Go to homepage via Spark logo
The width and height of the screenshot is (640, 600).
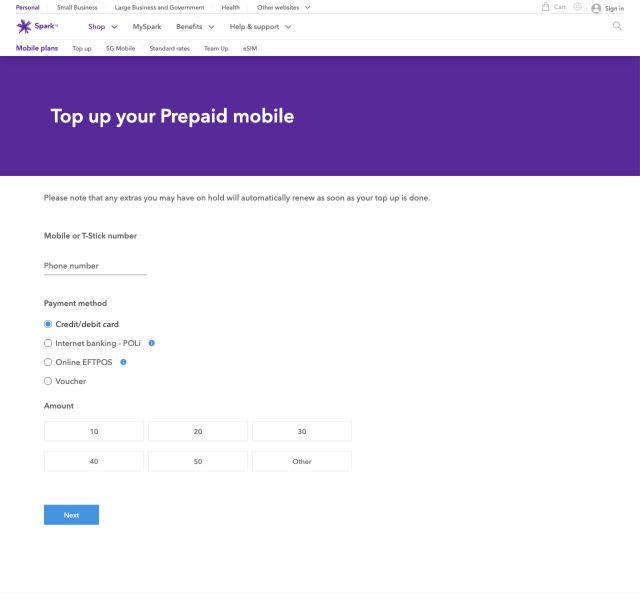37,26
